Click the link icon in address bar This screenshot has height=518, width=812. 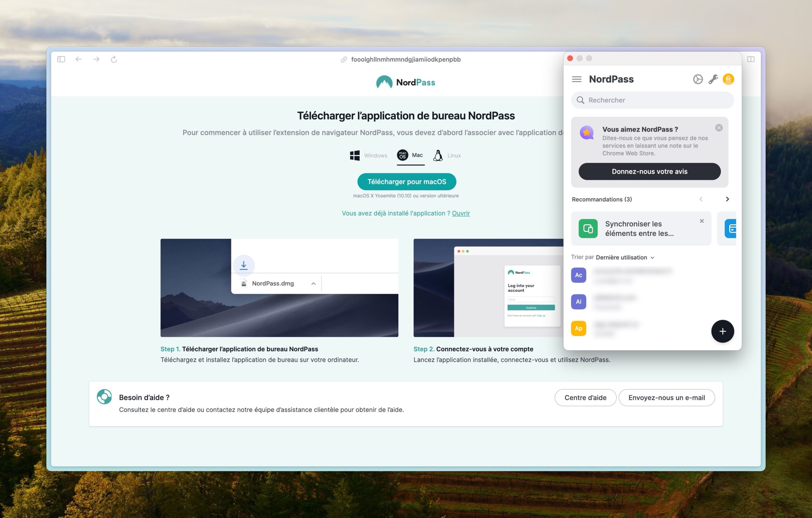pyautogui.click(x=344, y=59)
